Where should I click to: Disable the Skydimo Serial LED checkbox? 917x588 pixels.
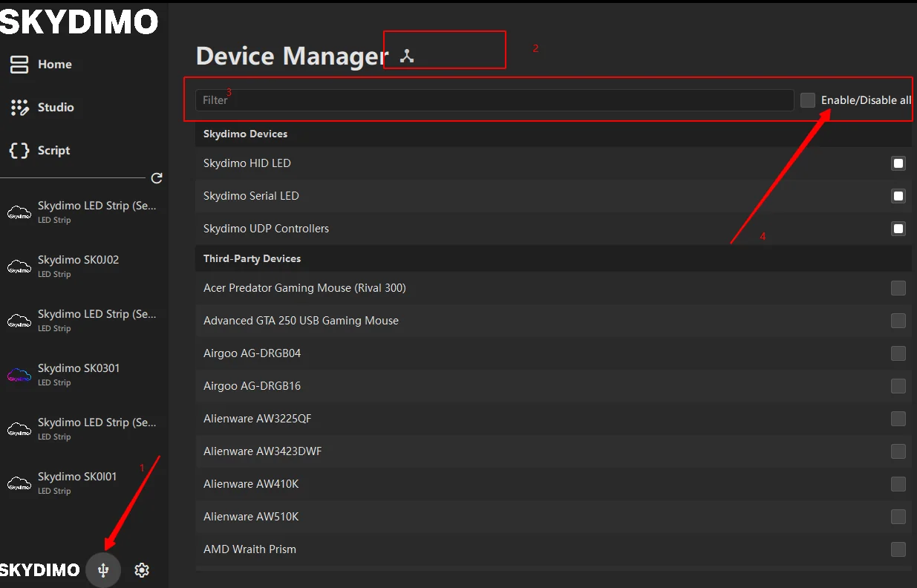[x=898, y=196]
